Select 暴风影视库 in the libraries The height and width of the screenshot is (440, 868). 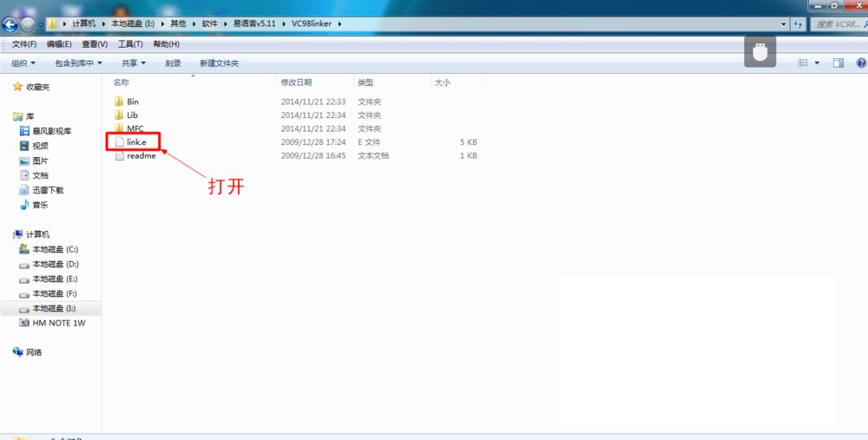pos(53,131)
